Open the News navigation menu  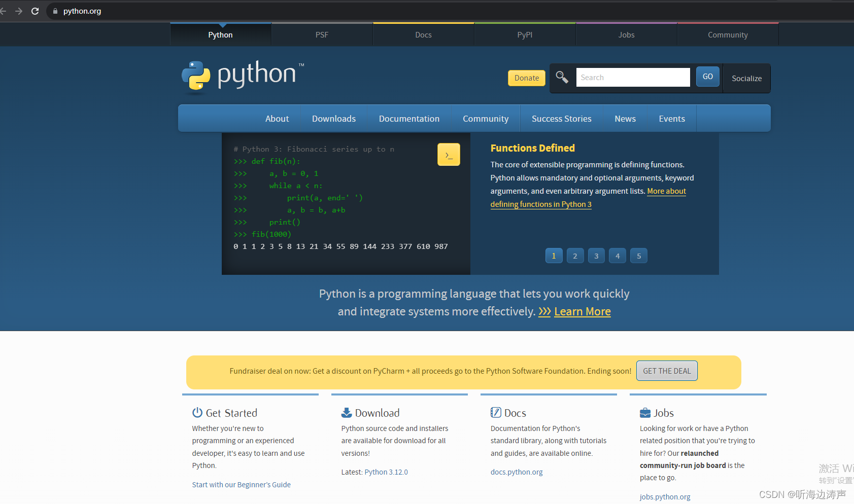tap(625, 119)
